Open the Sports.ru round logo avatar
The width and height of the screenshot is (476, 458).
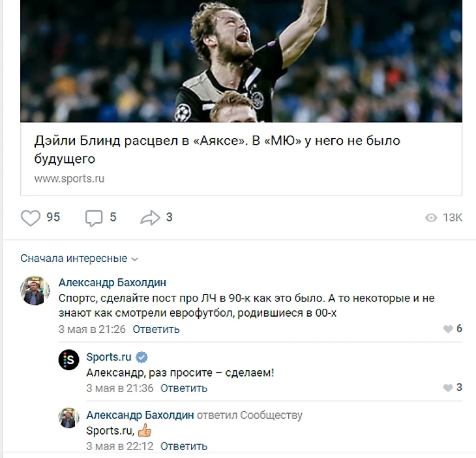pyautogui.click(x=69, y=360)
